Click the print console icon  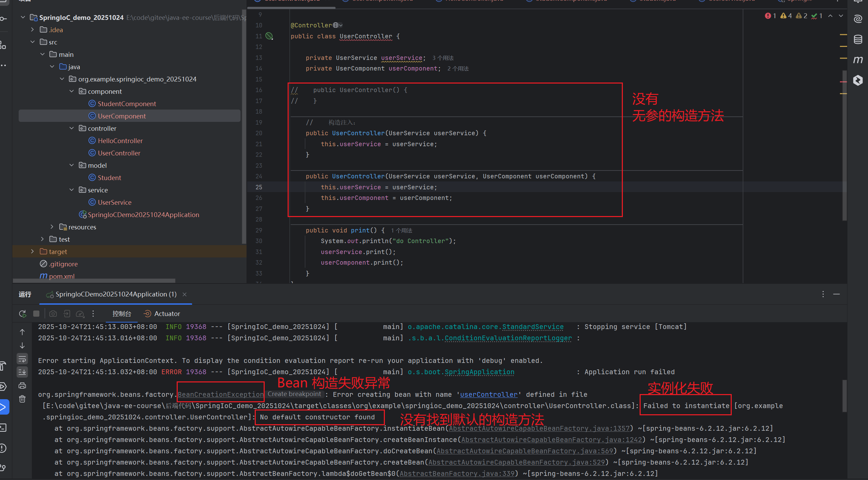click(x=22, y=386)
